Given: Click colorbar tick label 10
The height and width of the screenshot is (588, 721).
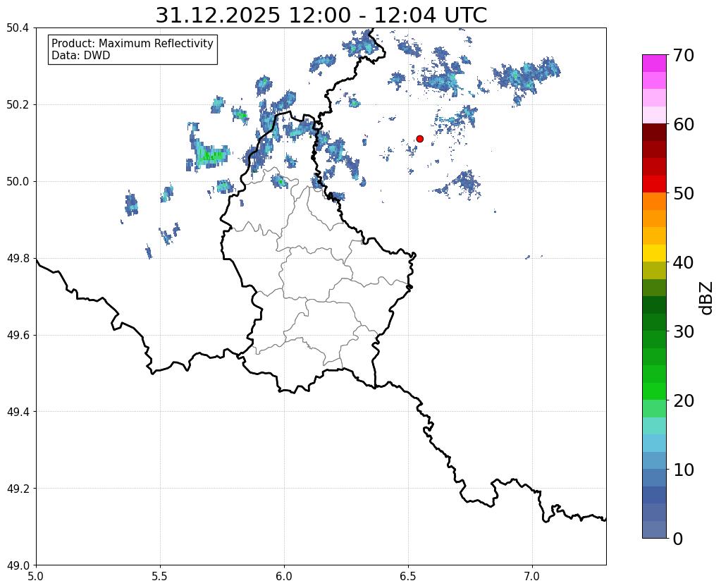Looking at the screenshot, I should click(684, 470).
